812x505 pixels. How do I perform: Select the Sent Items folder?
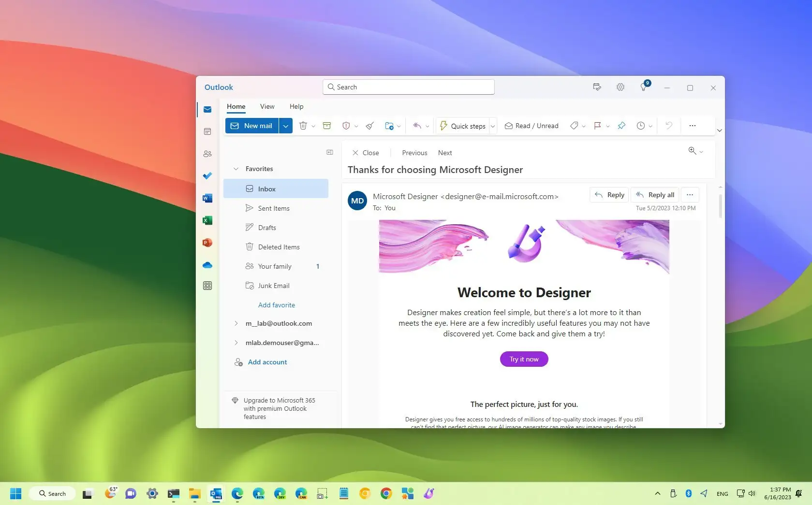pos(276,208)
